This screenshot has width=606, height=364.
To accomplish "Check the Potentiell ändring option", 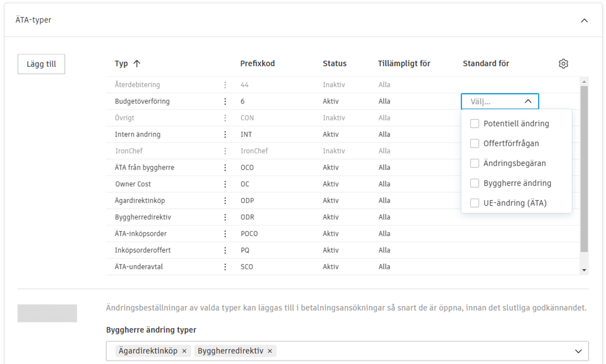I will 475,124.
